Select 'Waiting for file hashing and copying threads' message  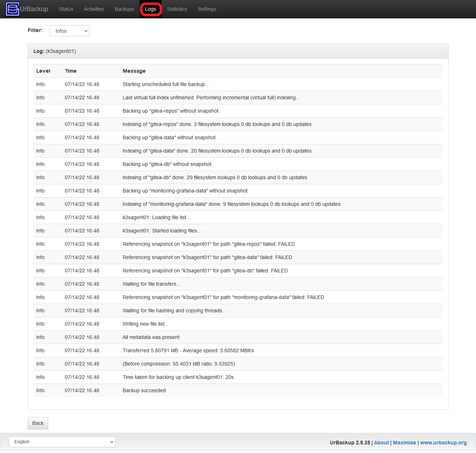click(174, 311)
